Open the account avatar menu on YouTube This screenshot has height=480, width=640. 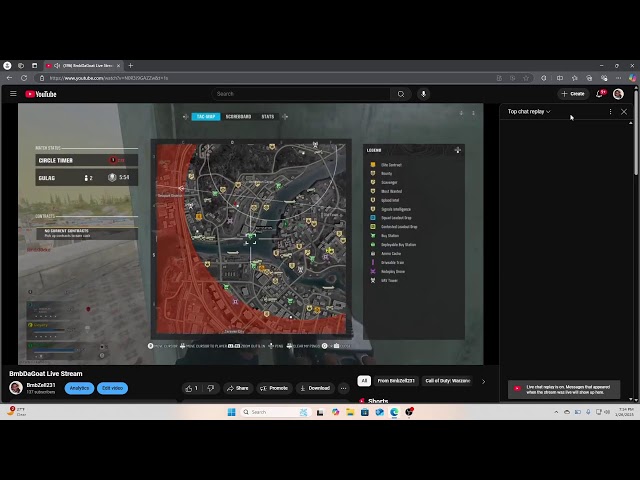pos(618,94)
